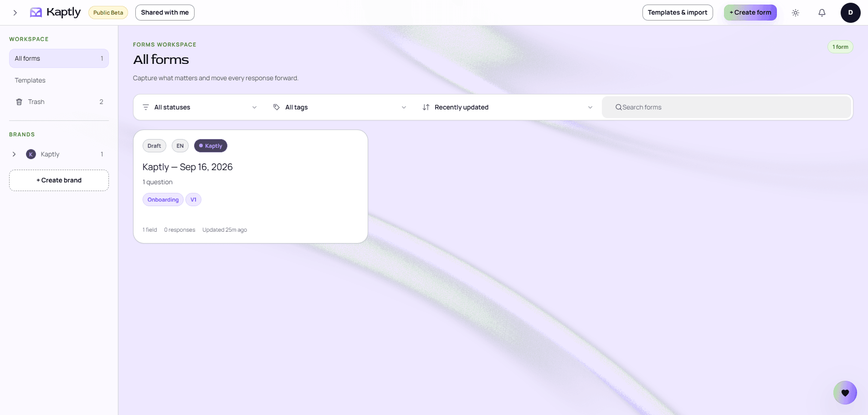This screenshot has height=415, width=868.
Task: Expand the sidebar with the top-left chevron
Action: point(15,13)
